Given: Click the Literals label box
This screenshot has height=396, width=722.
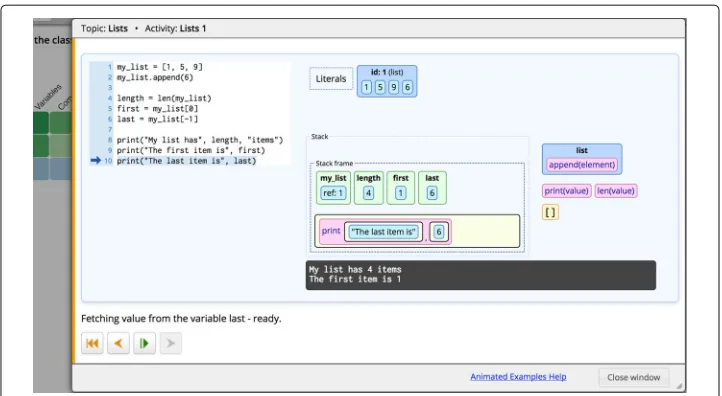Looking at the screenshot, I should 331,79.
